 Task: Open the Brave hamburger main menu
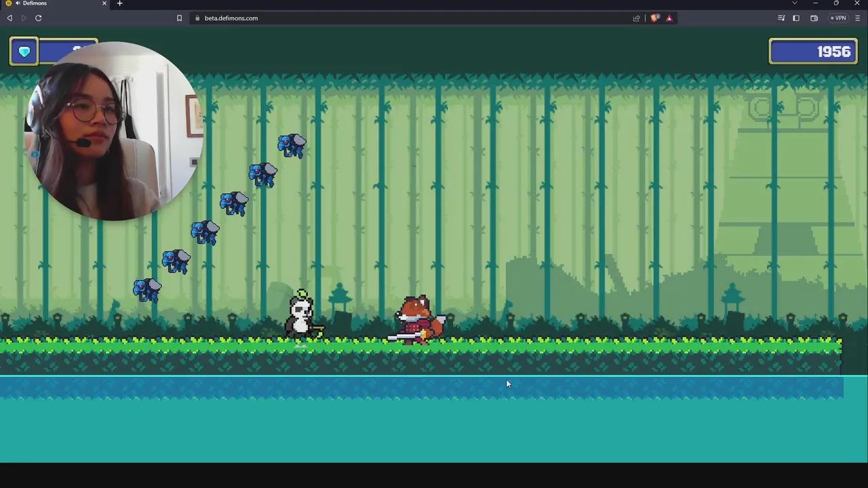(858, 18)
